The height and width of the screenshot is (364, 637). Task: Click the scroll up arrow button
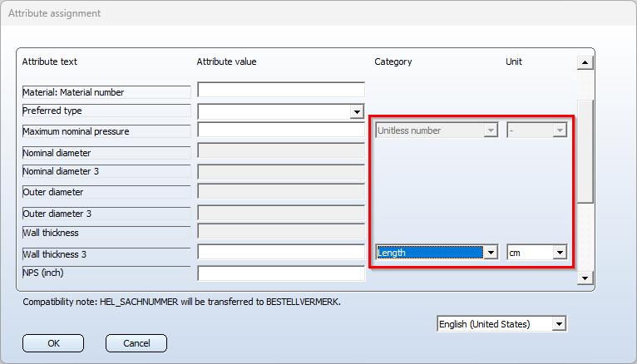[585, 62]
